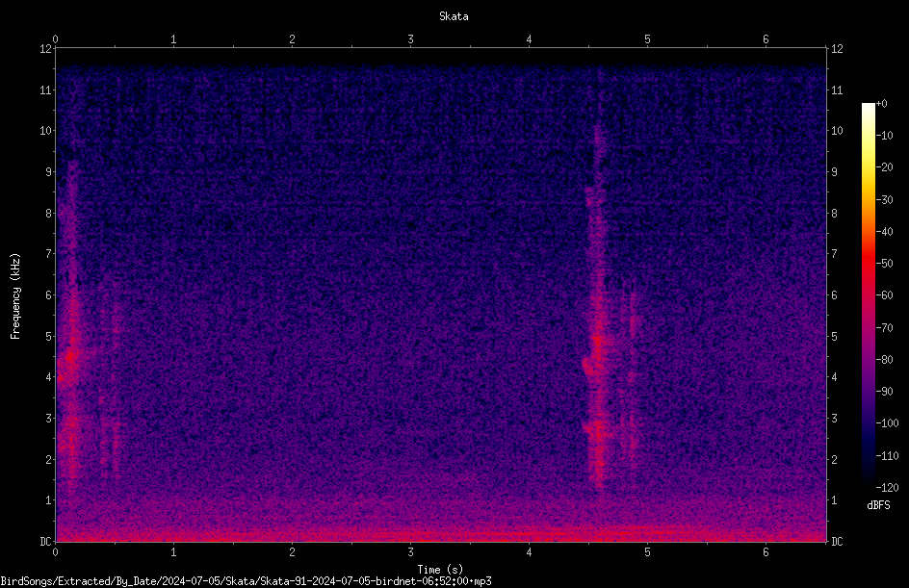Click the "6" tick on the top time axis
Image resolution: width=909 pixels, height=588 pixels.
(766, 39)
